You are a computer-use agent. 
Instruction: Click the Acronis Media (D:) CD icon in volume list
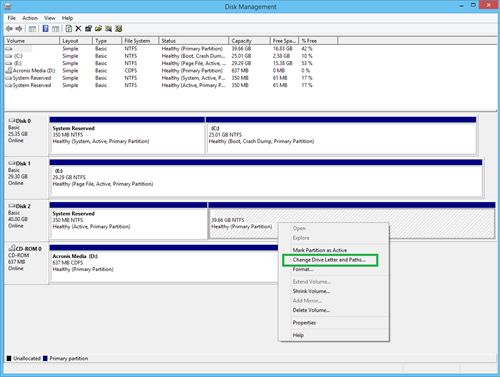coord(9,71)
